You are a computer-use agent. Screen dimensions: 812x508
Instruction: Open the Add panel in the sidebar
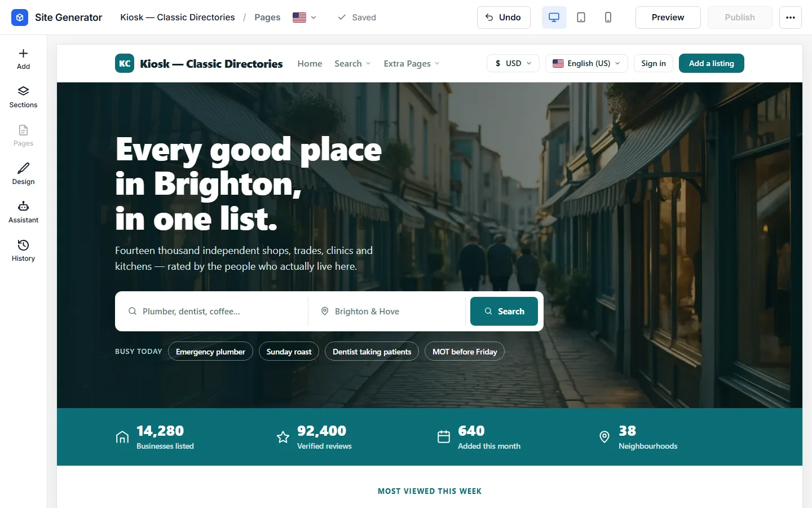click(23, 59)
